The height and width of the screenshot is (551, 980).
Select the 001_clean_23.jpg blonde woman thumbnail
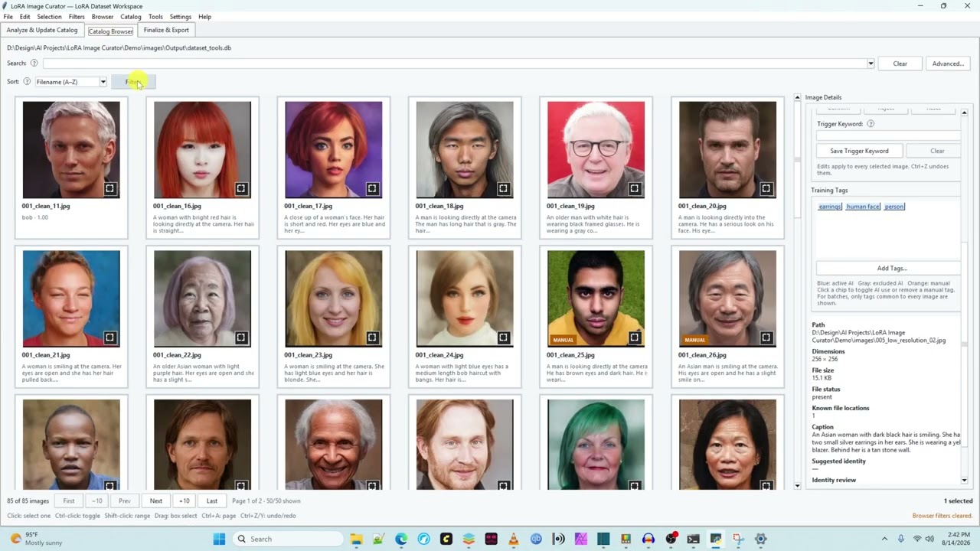click(x=333, y=299)
